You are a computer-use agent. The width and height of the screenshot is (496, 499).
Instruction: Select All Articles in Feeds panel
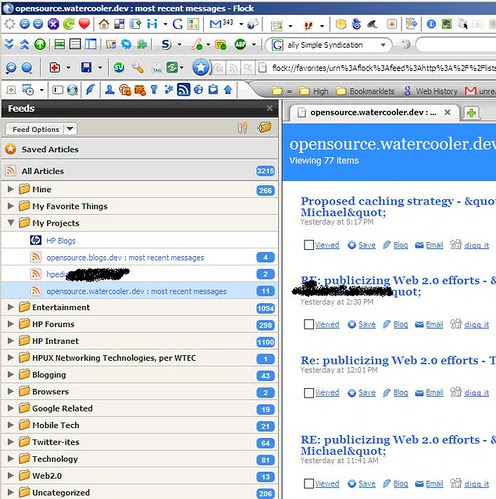point(139,171)
